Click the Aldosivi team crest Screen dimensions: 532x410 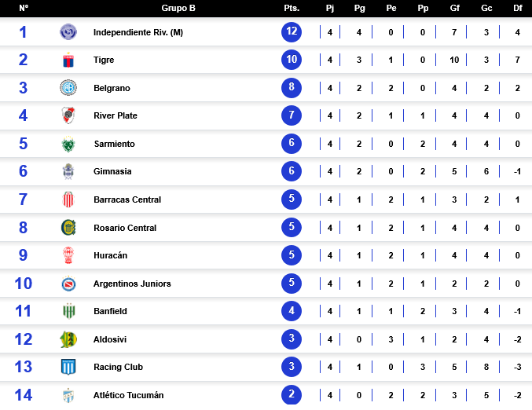(x=68, y=339)
